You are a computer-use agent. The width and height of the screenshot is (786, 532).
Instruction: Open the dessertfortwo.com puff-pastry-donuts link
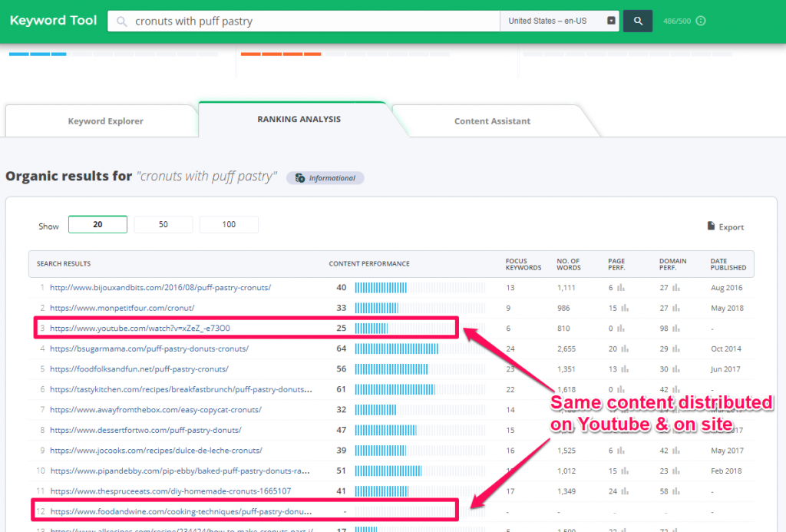146,430
